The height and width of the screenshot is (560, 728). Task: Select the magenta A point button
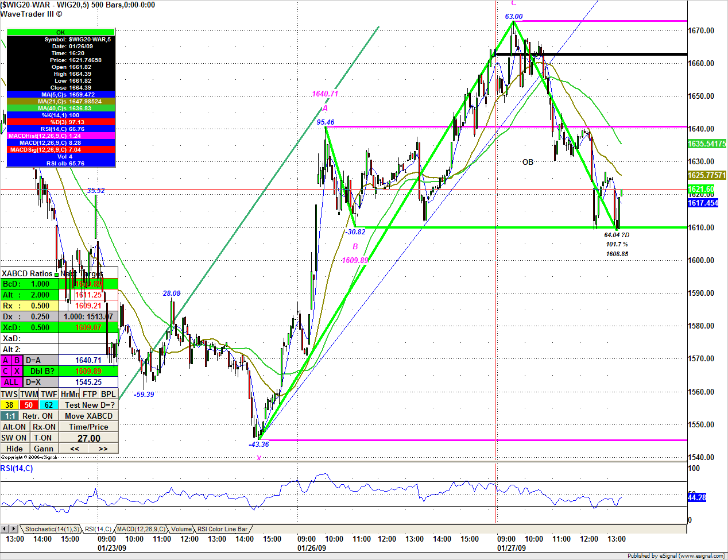pos(6,360)
